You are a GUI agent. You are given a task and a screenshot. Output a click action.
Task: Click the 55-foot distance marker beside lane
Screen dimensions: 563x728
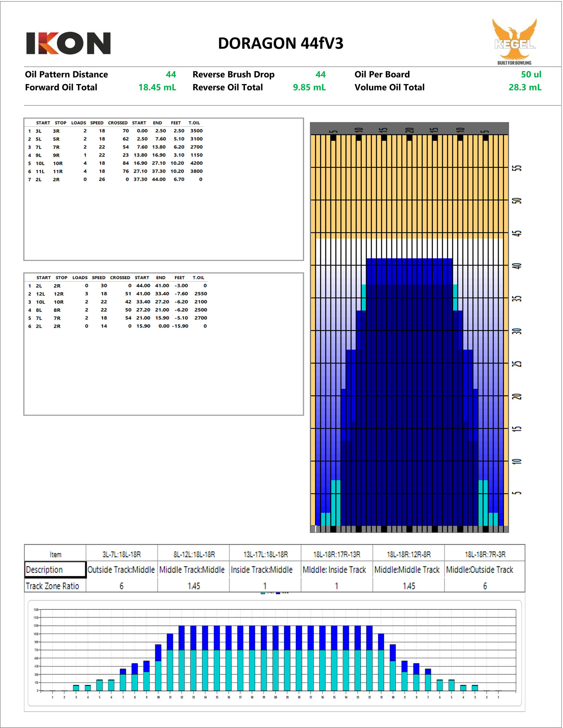point(517,168)
